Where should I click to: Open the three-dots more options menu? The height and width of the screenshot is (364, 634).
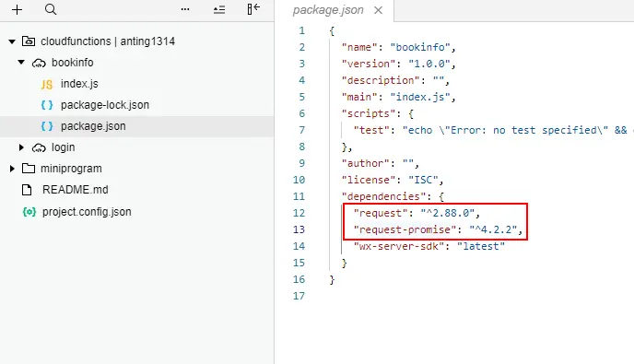185,9
